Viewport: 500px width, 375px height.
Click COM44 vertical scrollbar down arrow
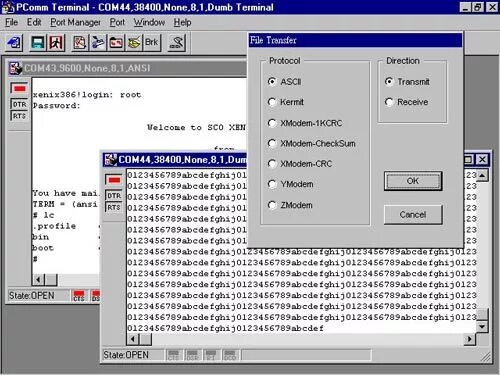pos(482,327)
